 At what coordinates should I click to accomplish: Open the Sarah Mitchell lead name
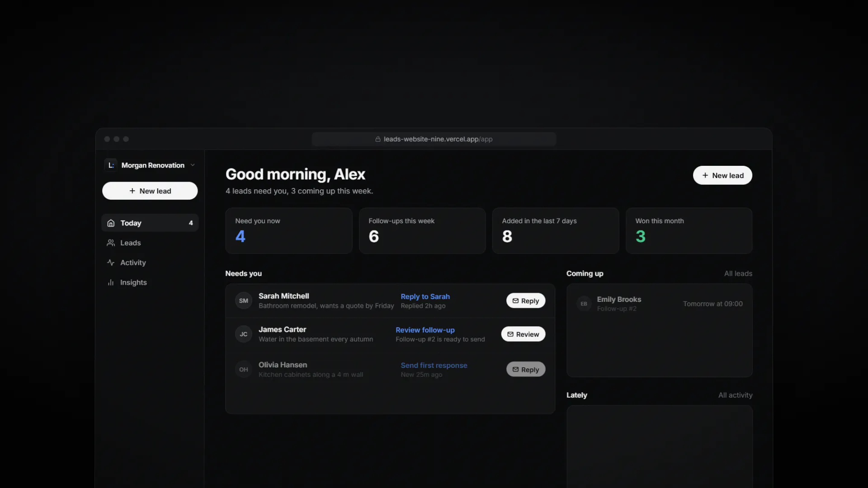284,296
